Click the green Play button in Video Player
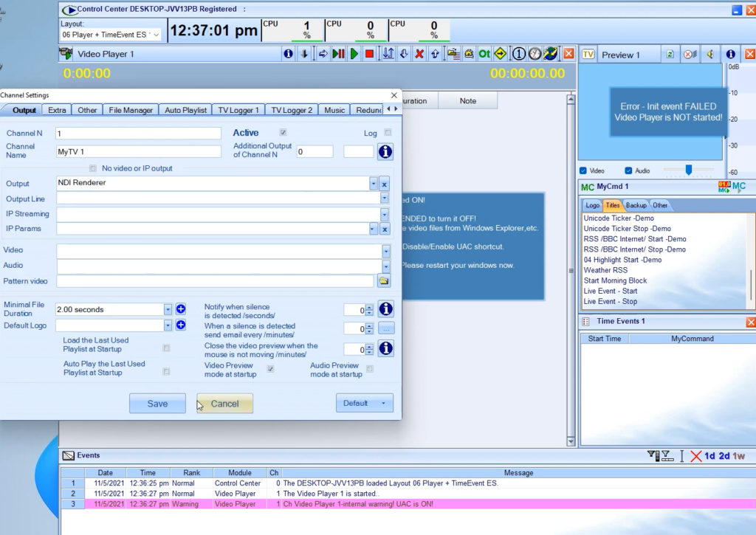This screenshot has width=756, height=535. point(354,54)
